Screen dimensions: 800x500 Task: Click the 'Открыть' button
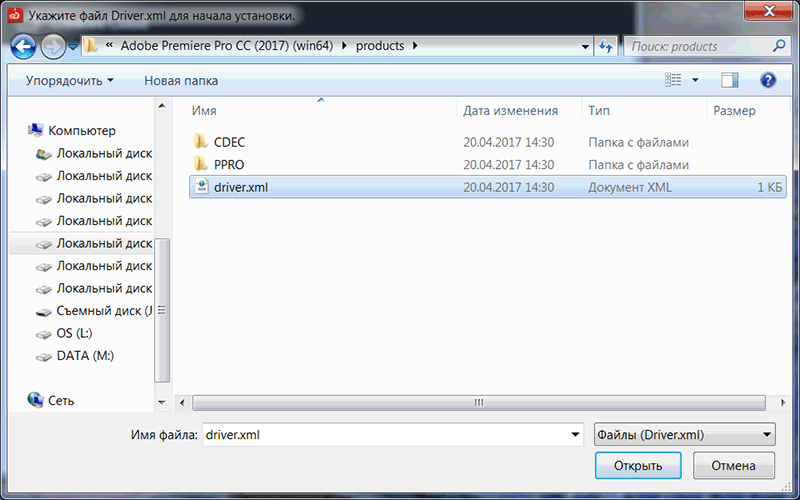[638, 465]
